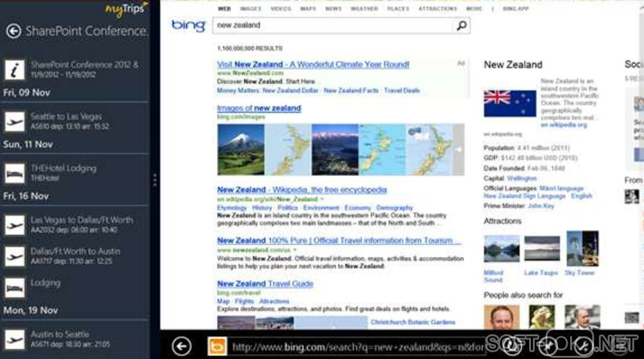Open the ATTRACTIONS search tab

click(438, 9)
